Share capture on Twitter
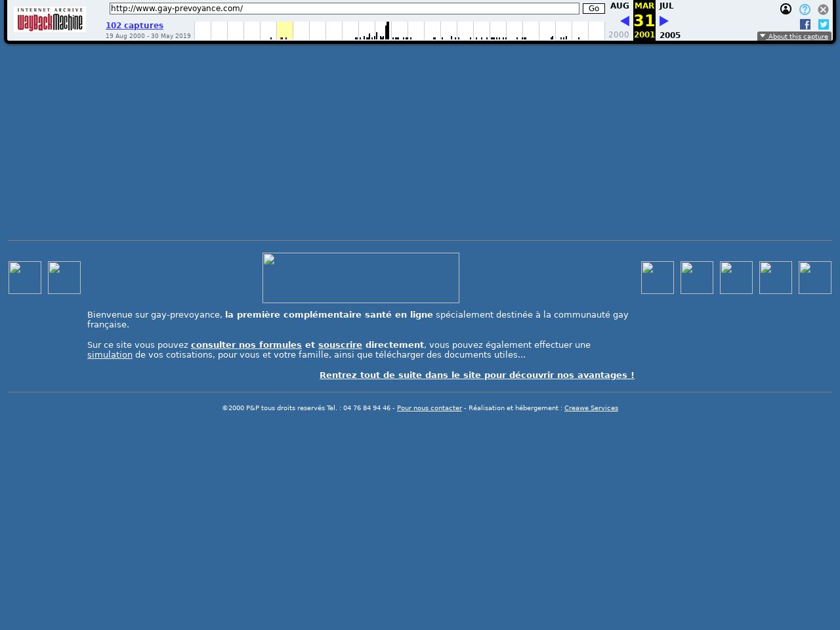 [x=824, y=24]
